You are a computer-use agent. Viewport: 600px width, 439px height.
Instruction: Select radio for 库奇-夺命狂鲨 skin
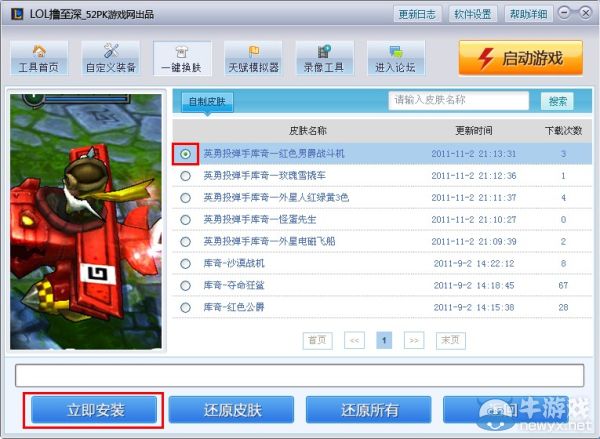click(x=186, y=286)
